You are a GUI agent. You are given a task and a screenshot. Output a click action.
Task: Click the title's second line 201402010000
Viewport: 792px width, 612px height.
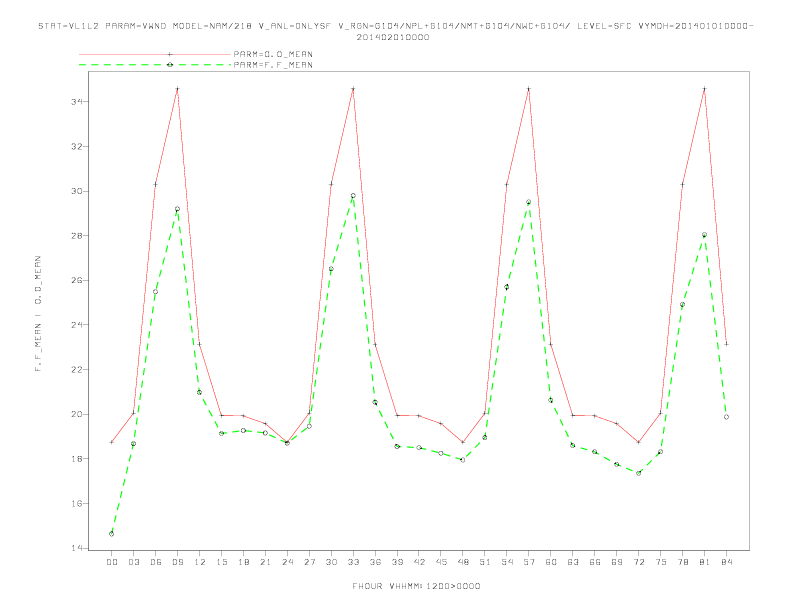[x=393, y=37]
